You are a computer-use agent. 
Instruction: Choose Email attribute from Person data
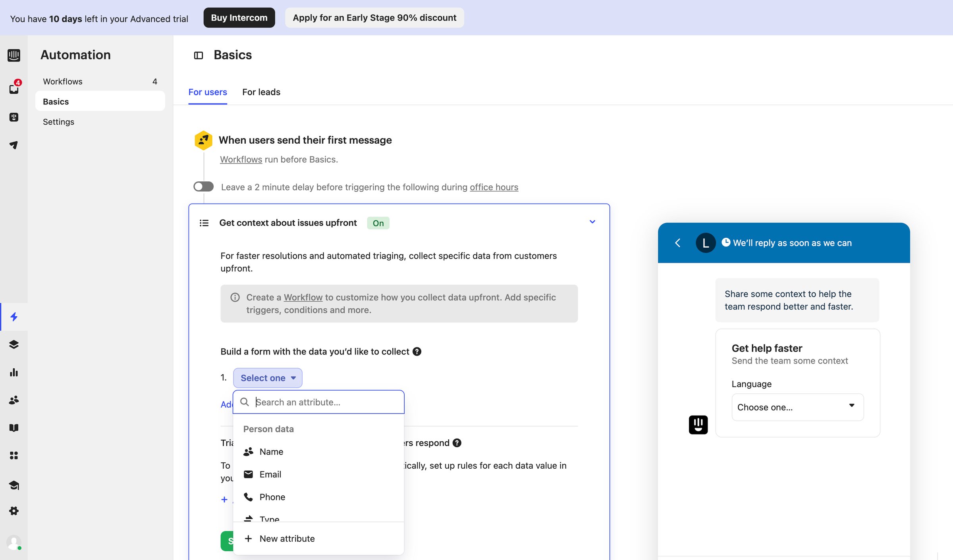pyautogui.click(x=318, y=474)
